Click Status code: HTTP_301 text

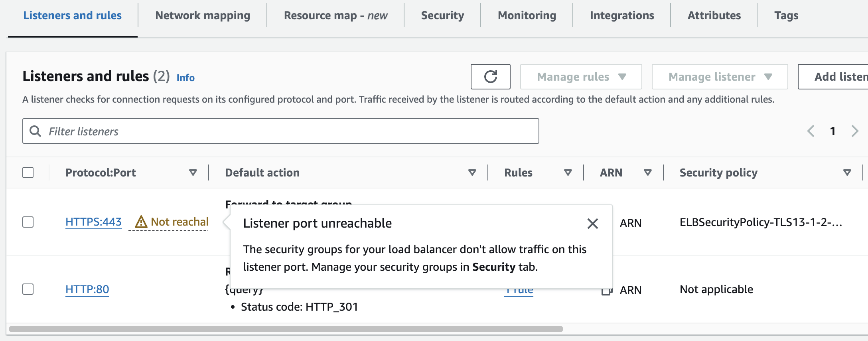click(299, 307)
